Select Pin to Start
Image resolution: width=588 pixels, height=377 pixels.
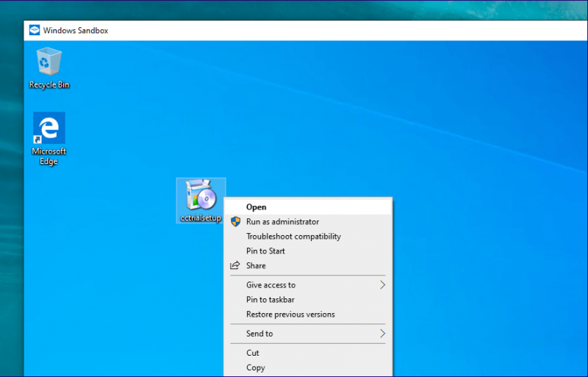(308, 251)
